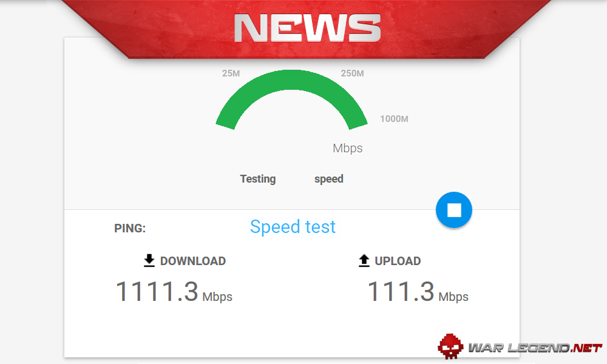
Task: Click the Testing status text
Action: coord(258,179)
